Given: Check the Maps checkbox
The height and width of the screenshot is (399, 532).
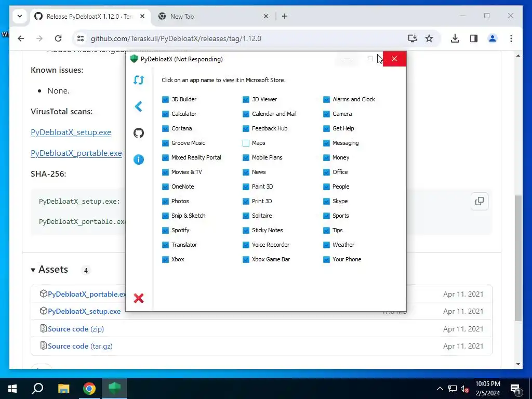Looking at the screenshot, I should 246,143.
